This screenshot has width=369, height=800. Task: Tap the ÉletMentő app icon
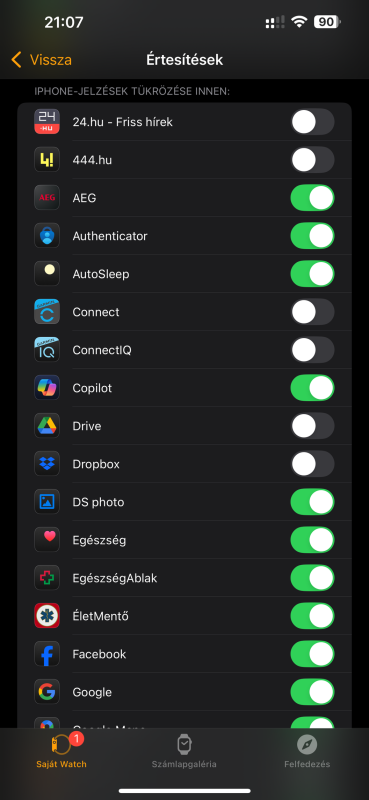tap(47, 616)
